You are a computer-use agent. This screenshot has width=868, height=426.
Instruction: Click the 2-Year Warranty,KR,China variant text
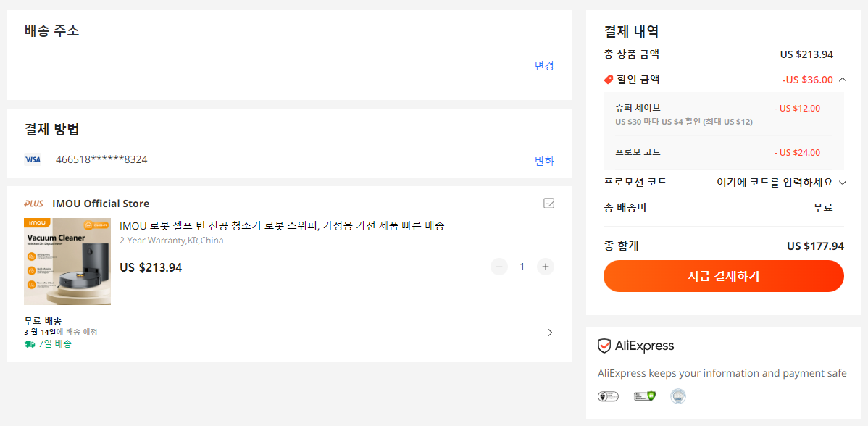click(172, 241)
